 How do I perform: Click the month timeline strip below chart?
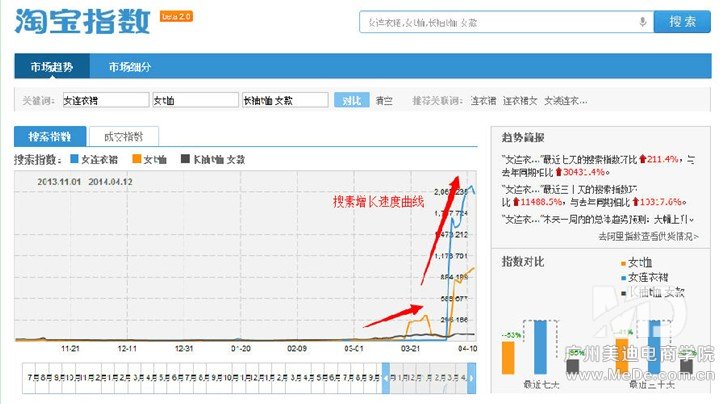click(249, 378)
